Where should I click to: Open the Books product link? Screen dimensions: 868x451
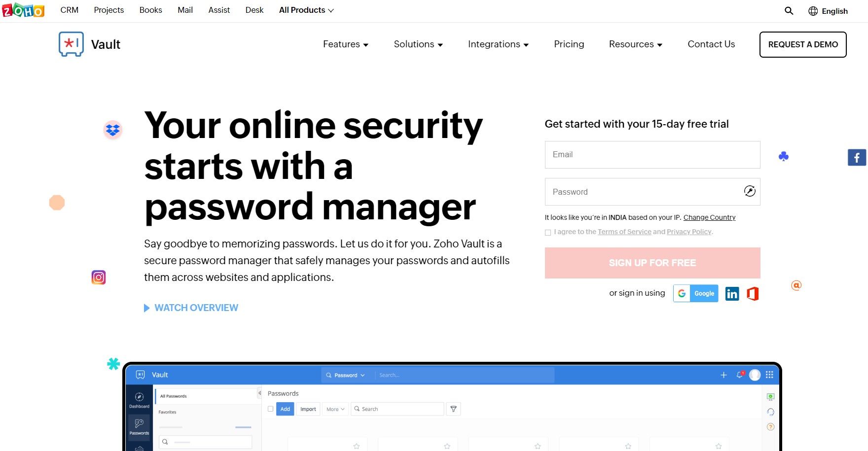150,10
